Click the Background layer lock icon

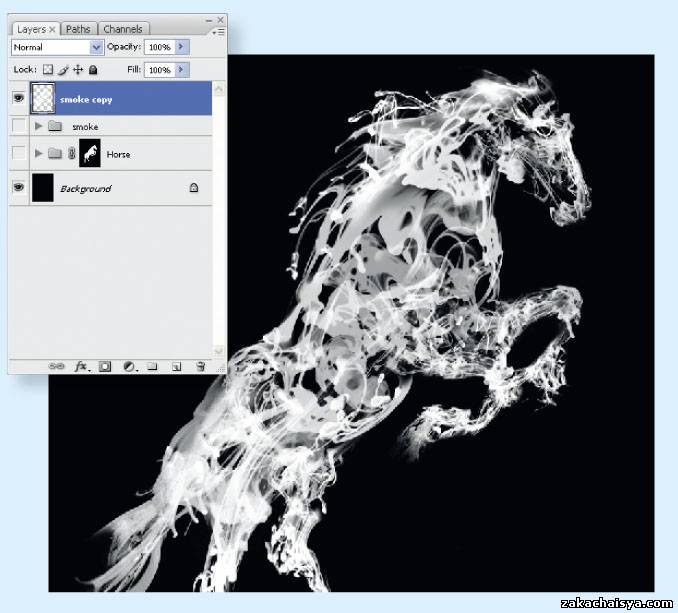coord(194,188)
